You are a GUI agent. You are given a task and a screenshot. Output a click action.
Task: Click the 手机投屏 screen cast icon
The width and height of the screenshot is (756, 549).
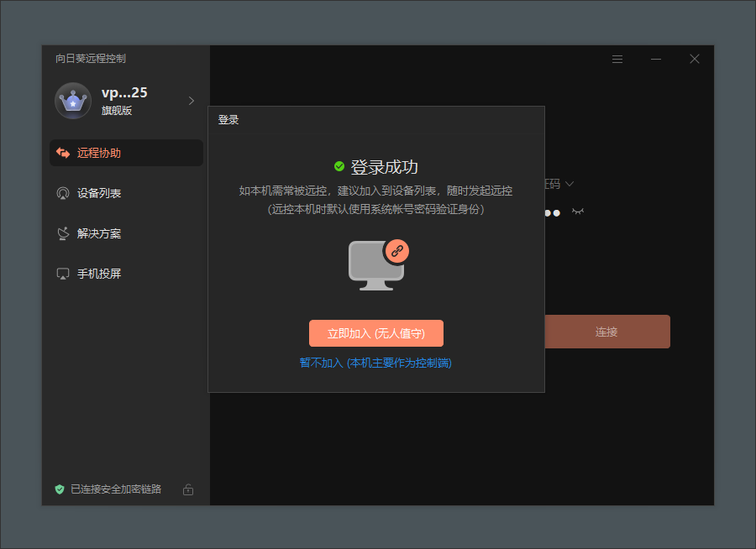point(63,274)
